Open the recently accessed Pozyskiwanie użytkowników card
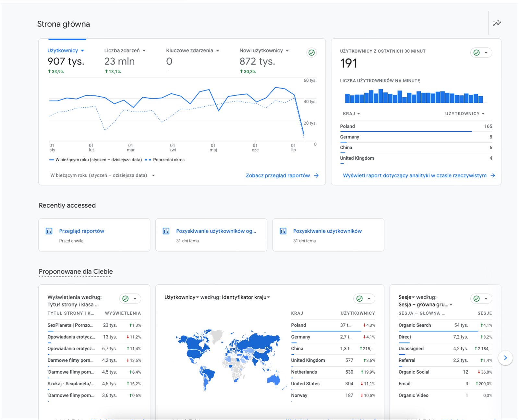This screenshot has width=519, height=420. [328, 235]
